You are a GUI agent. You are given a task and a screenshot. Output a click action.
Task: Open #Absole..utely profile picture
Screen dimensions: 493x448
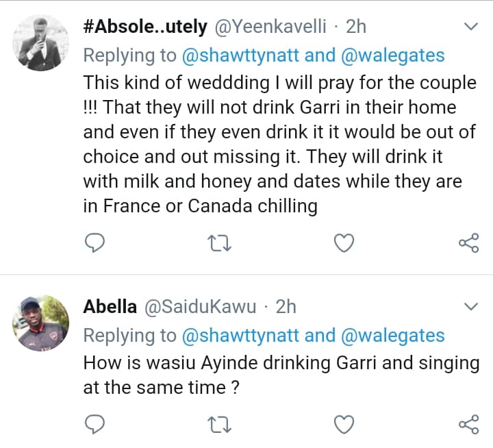pyautogui.click(x=42, y=42)
